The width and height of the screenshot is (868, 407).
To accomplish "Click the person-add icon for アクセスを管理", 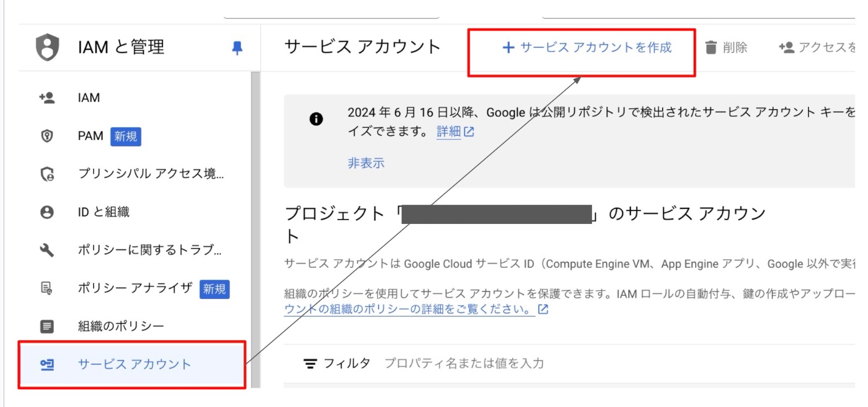I will [x=786, y=47].
